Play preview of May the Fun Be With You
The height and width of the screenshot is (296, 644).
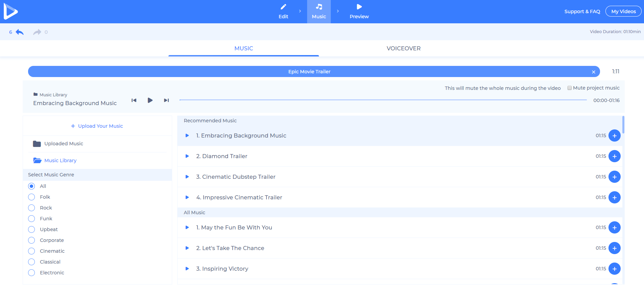[x=187, y=227]
